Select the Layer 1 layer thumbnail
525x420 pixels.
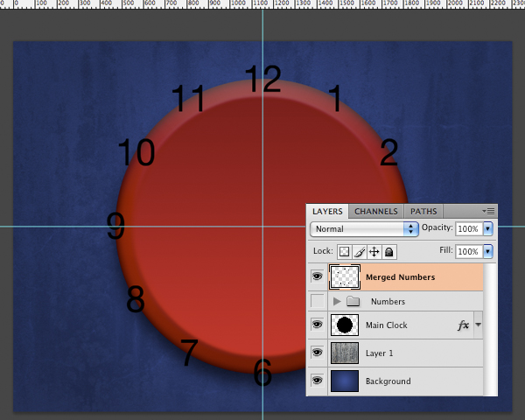[345, 353]
